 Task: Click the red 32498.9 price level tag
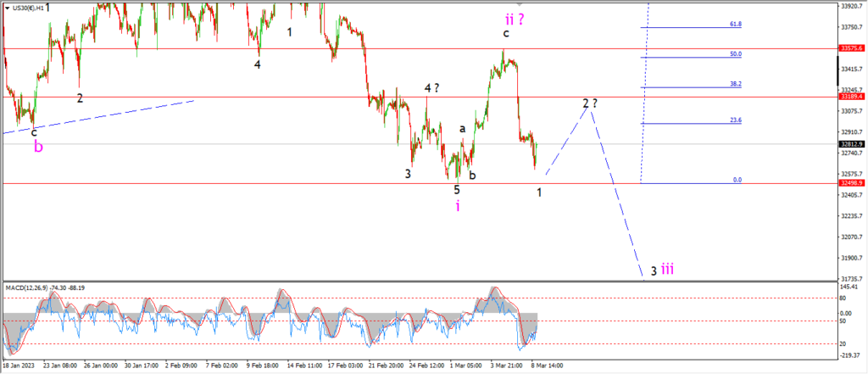[853, 183]
